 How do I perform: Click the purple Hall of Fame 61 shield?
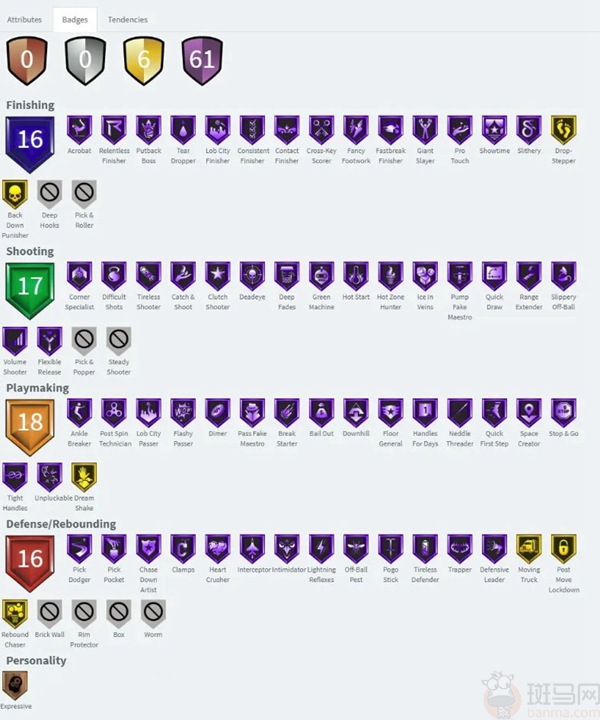[x=202, y=61]
